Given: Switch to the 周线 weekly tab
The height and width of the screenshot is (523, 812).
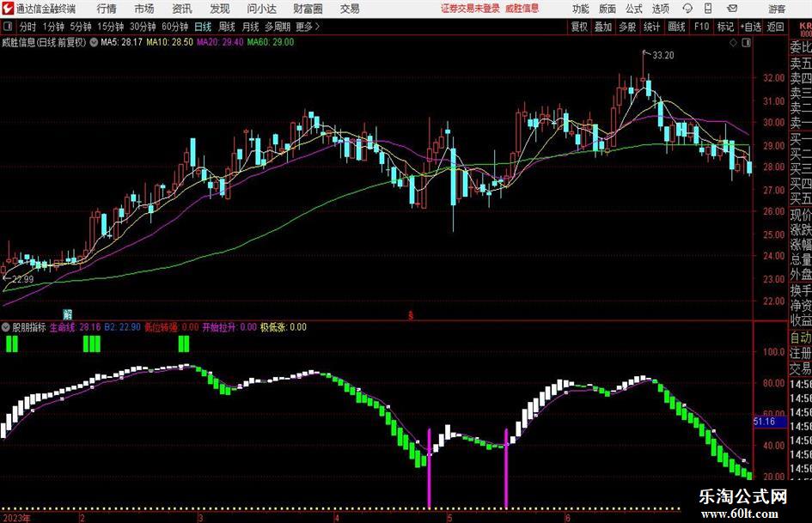Looking at the screenshot, I should [227, 27].
